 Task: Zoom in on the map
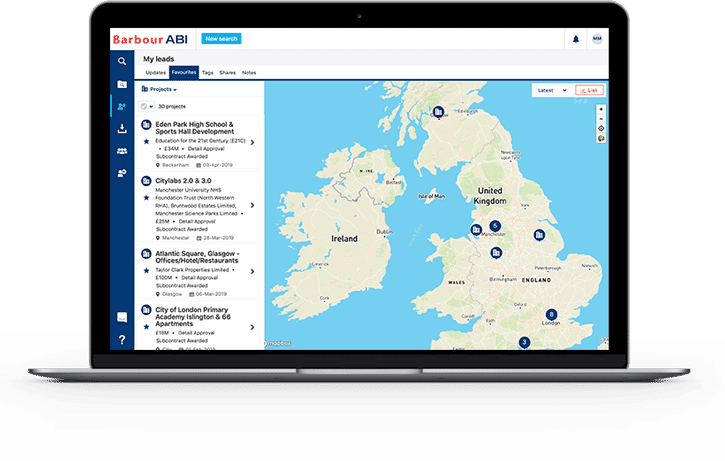pos(601,110)
